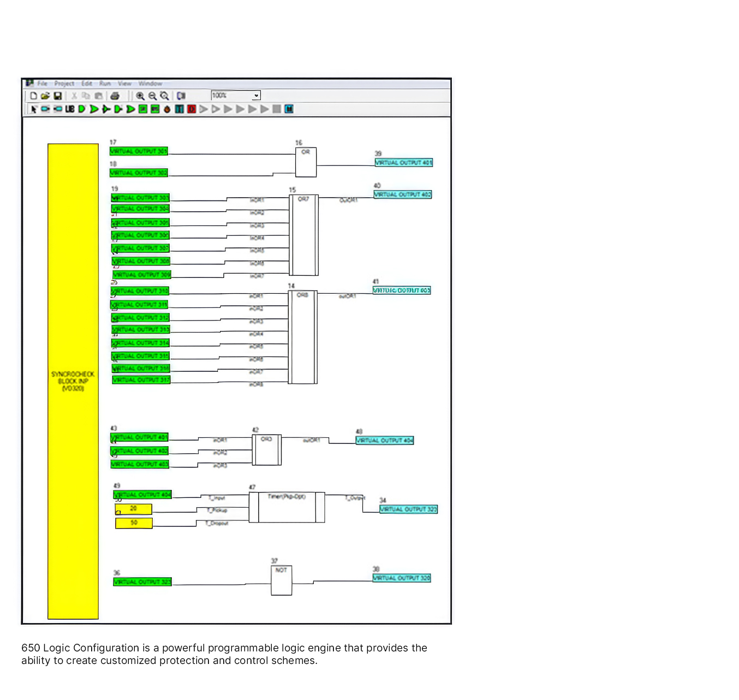Select the cyan VIRTUAL OUTPUT 320 output
The width and height of the screenshot is (739, 700).
[402, 578]
